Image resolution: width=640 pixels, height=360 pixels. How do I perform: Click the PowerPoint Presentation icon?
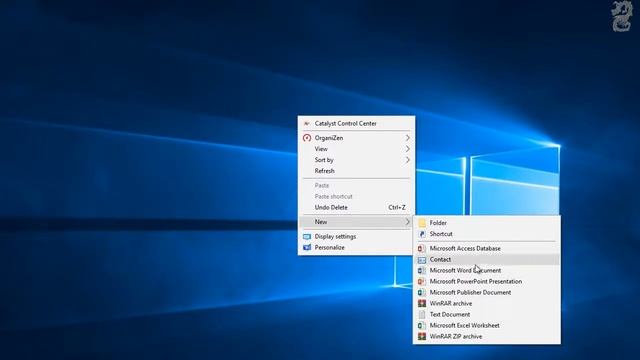pos(422,281)
